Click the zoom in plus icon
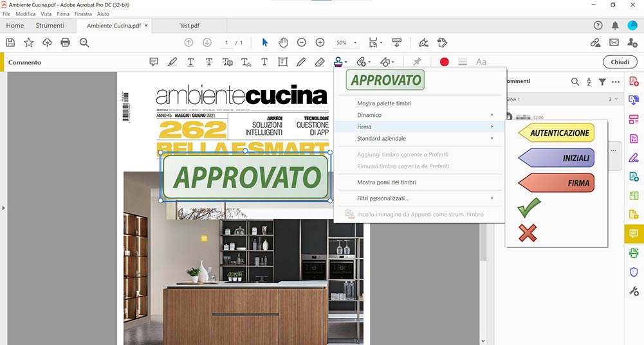This screenshot has width=644, height=345. pos(320,42)
